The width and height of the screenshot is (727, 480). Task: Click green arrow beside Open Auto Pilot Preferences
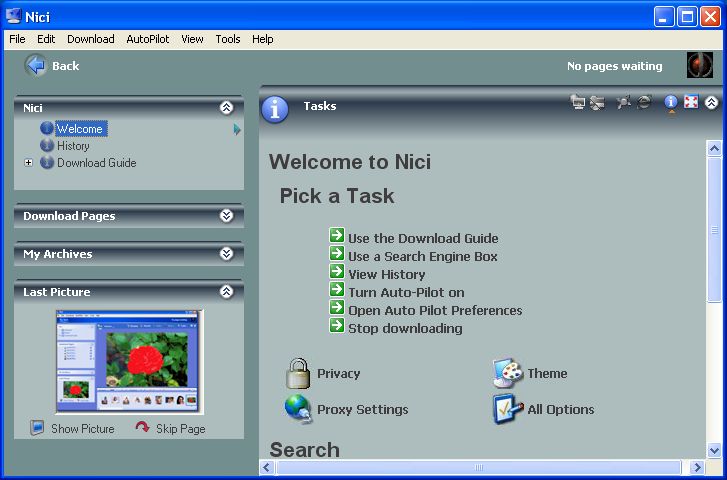tap(337, 307)
